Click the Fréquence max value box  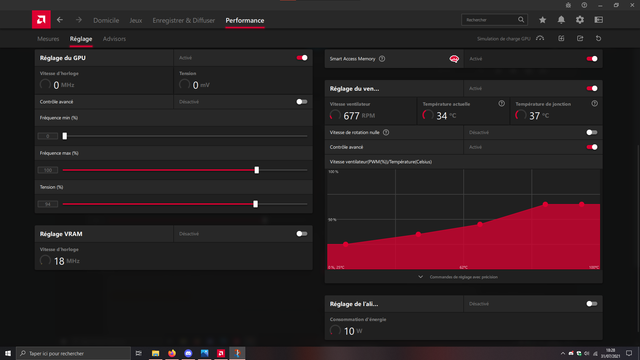(48, 170)
